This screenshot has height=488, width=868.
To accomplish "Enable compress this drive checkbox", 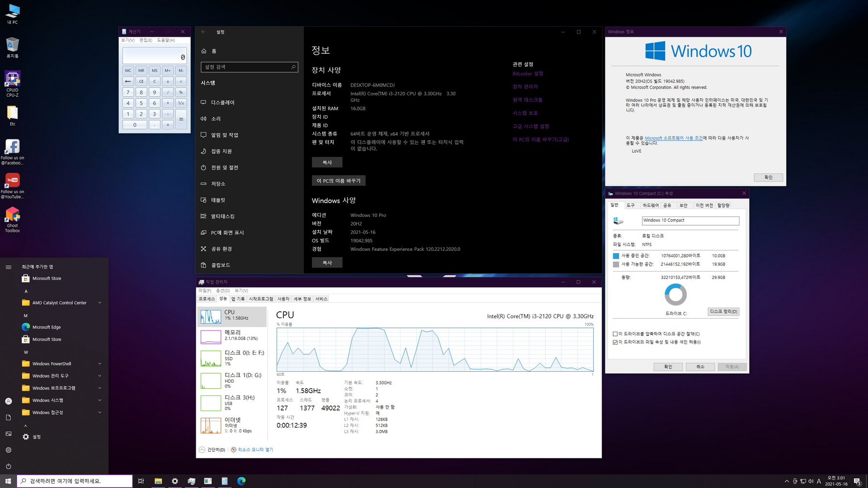I will (x=615, y=334).
